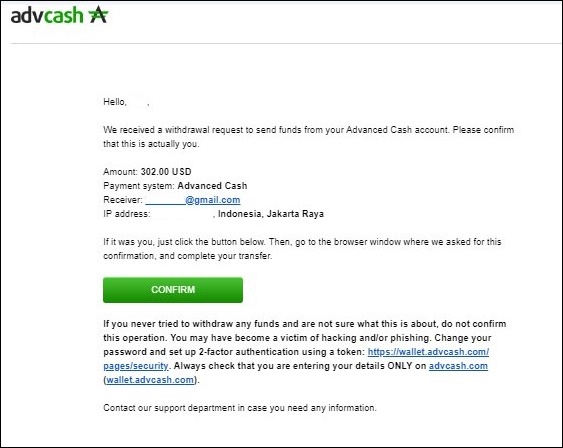Visit the advcash.com link in the warning
The height and width of the screenshot is (448, 563).
click(458, 366)
